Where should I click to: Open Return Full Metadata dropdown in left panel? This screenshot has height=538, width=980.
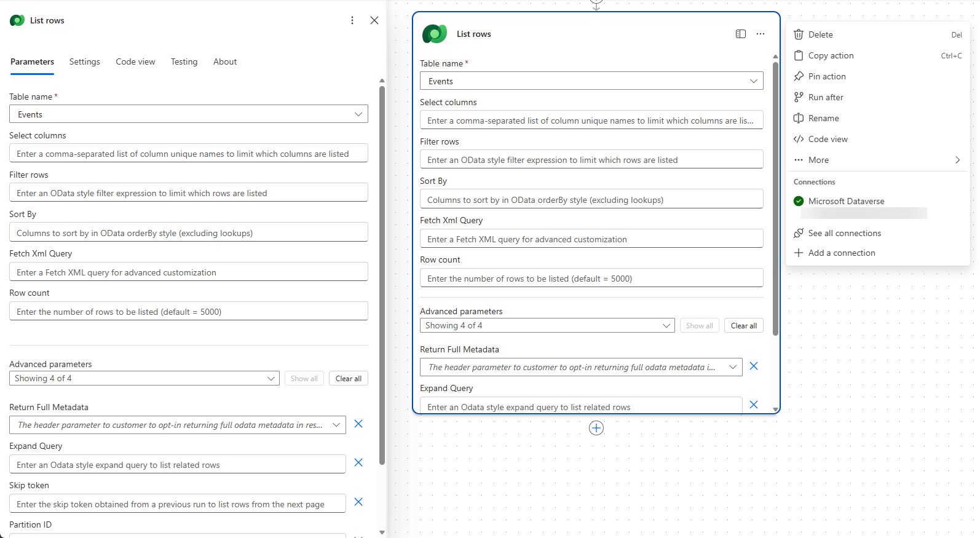click(336, 425)
